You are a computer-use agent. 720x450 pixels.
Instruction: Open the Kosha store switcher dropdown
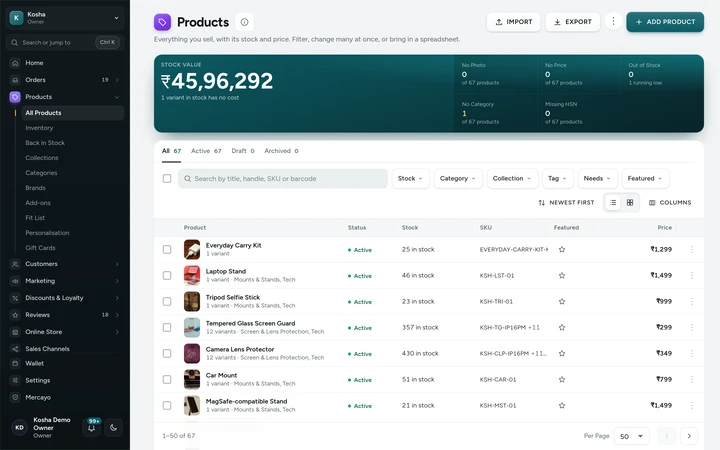click(x=65, y=18)
